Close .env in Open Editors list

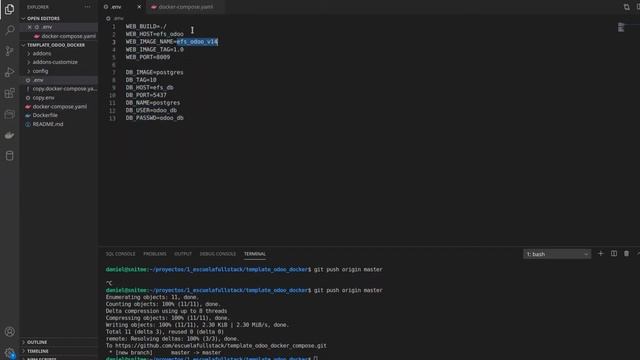[29, 27]
